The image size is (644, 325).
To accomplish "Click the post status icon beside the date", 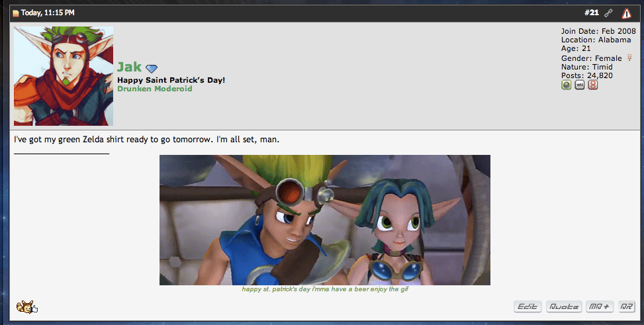I will click(16, 13).
